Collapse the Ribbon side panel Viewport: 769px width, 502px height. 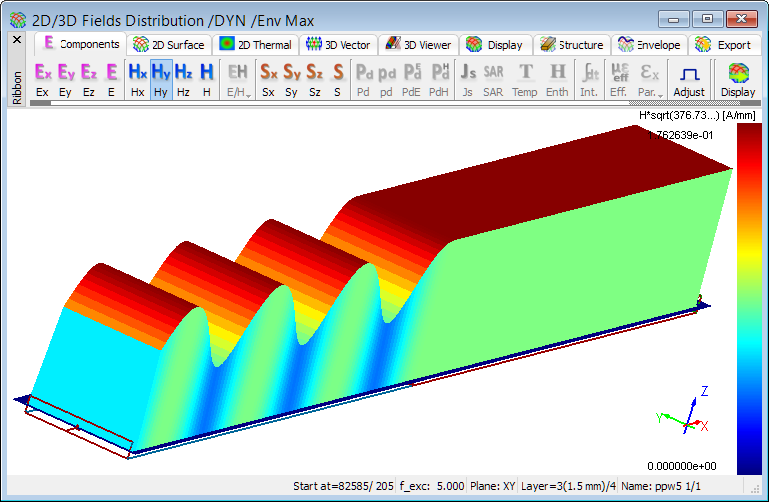16,40
